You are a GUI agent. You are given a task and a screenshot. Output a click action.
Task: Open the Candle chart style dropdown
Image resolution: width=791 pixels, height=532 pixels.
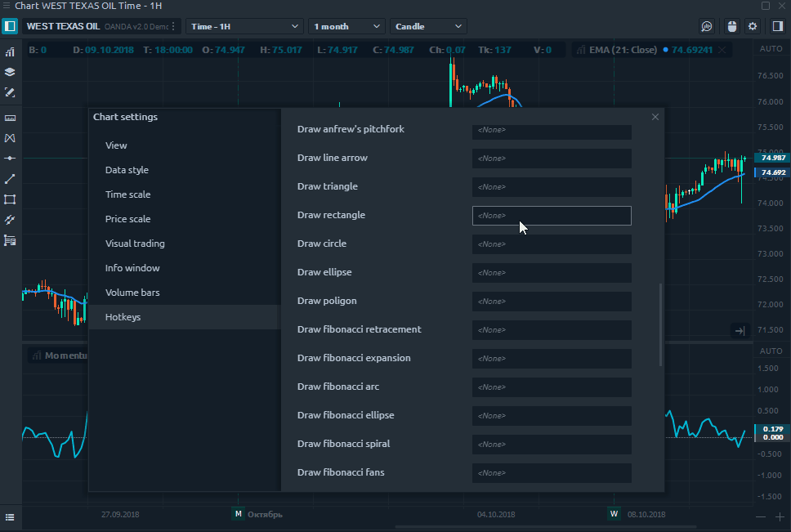click(428, 26)
